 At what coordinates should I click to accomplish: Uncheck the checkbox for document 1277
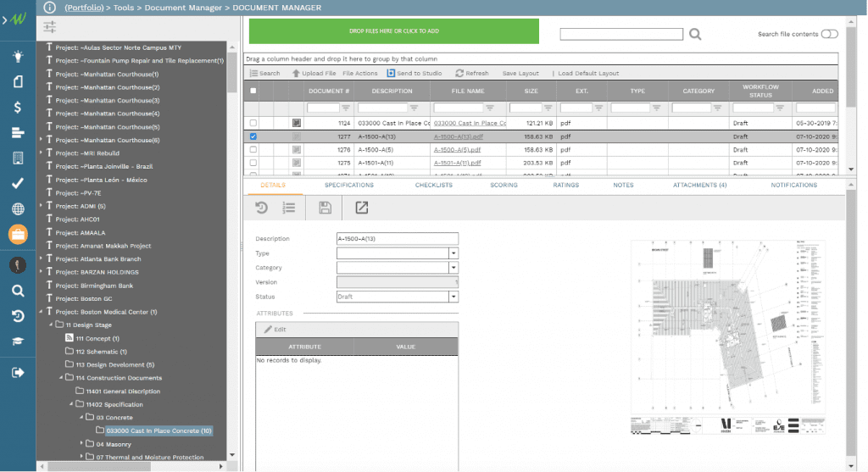click(253, 136)
